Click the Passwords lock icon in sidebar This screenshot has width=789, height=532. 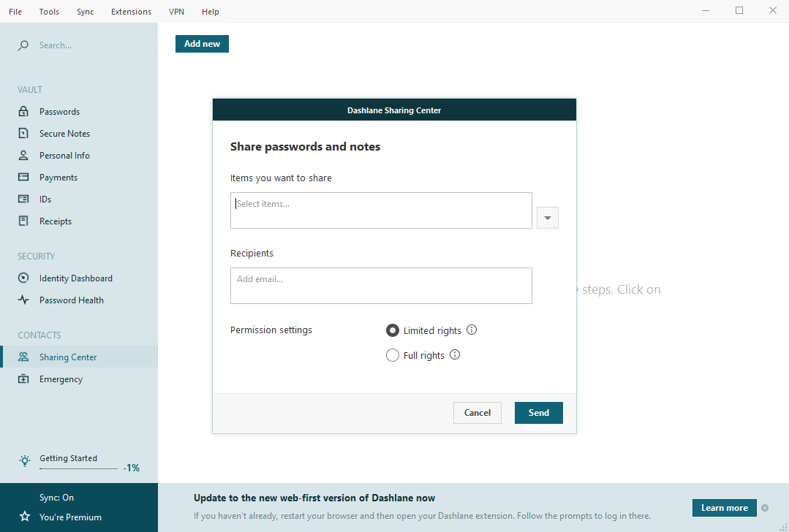point(24,112)
